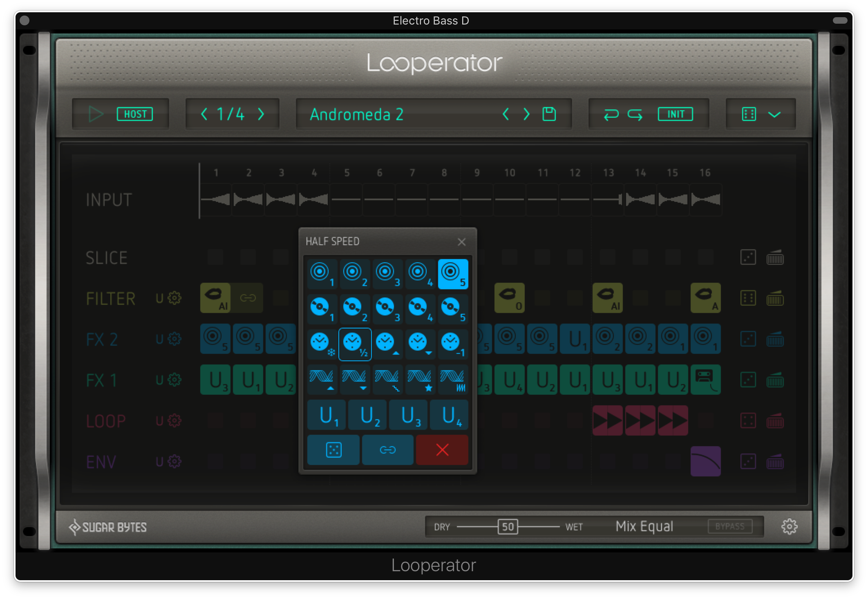Open the FX 1 settings gear

tap(174, 380)
